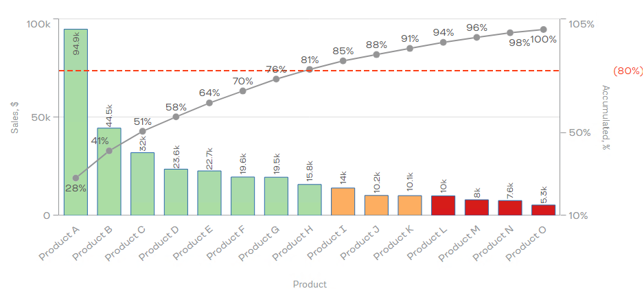644x293 pixels.
Task: Click the Sales, $ axis title
Action: [15, 117]
